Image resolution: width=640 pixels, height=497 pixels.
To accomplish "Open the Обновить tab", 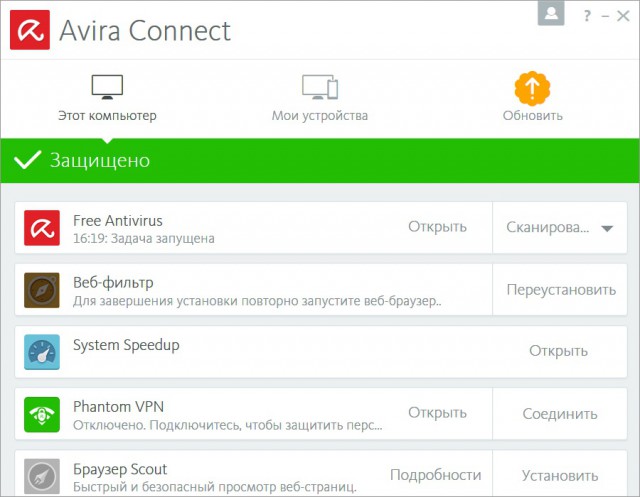I will 532,97.
